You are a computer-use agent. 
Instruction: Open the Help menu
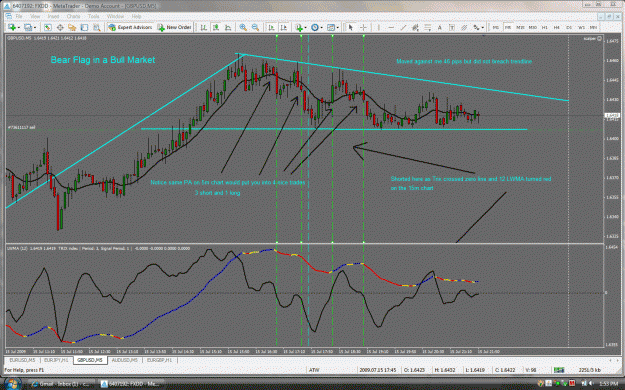pos(136,16)
